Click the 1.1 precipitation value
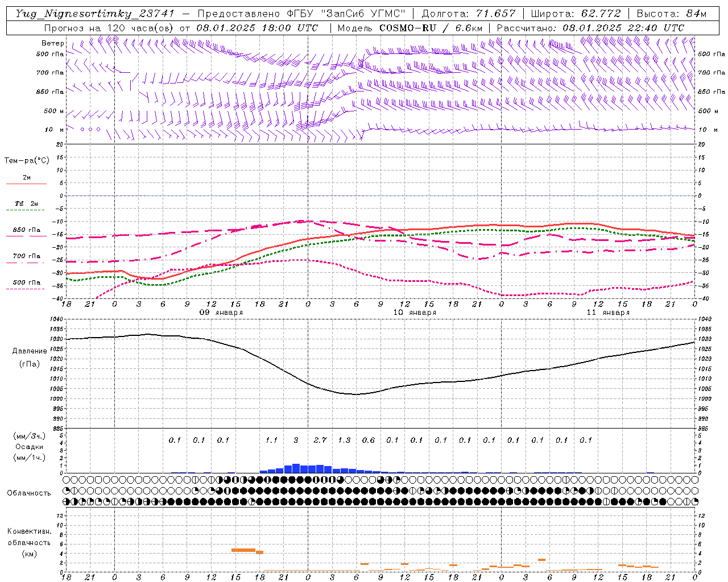The image size is (728, 582). pos(271,440)
